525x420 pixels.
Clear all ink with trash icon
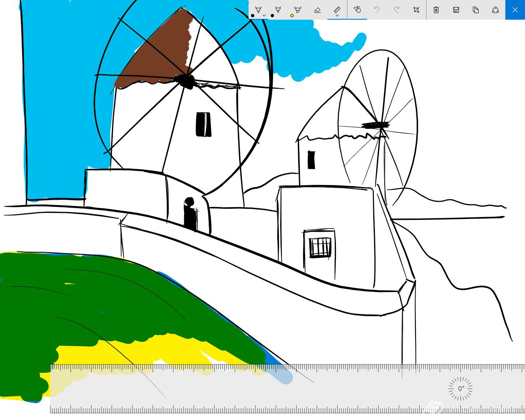[436, 9]
